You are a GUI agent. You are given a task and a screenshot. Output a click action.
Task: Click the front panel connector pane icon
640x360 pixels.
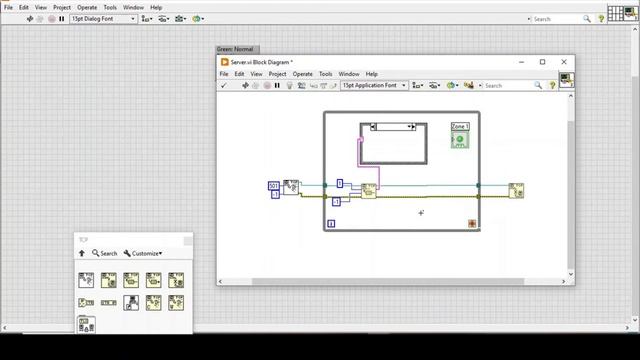pos(615,13)
